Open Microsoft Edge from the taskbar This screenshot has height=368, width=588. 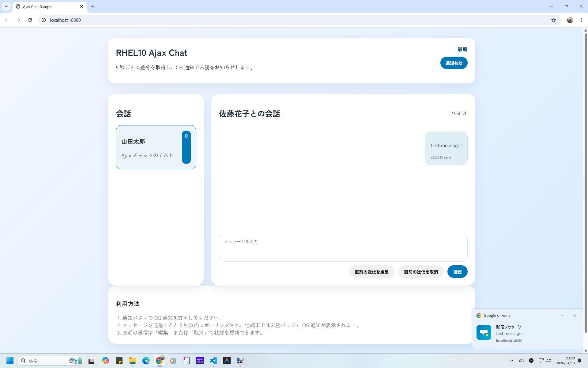[x=146, y=361]
